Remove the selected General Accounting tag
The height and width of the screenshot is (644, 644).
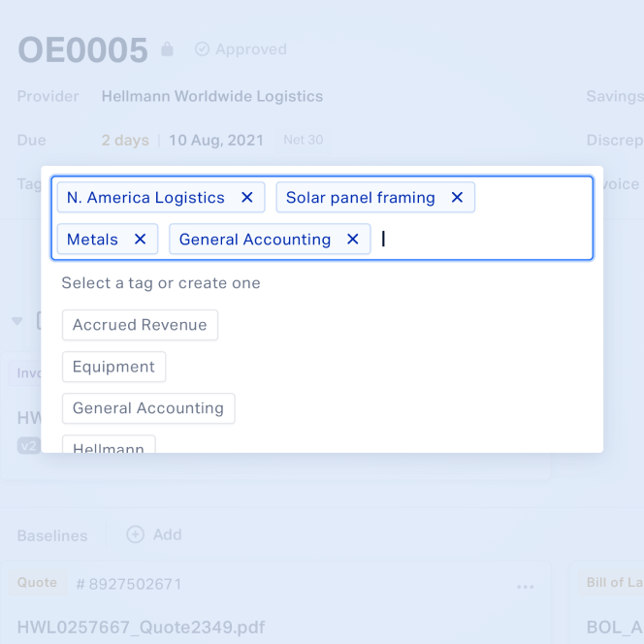353,239
